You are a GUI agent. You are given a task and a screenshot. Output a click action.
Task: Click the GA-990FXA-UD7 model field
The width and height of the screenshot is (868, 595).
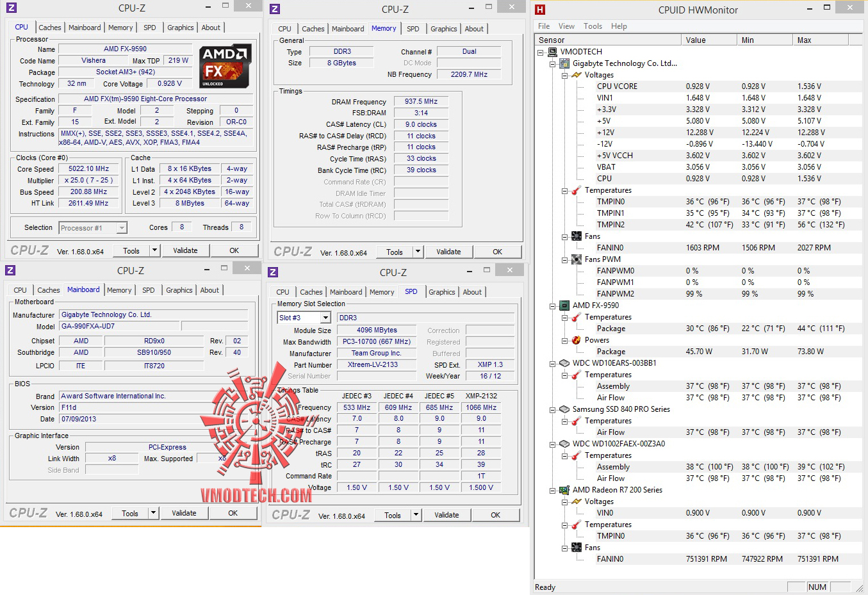click(x=119, y=326)
